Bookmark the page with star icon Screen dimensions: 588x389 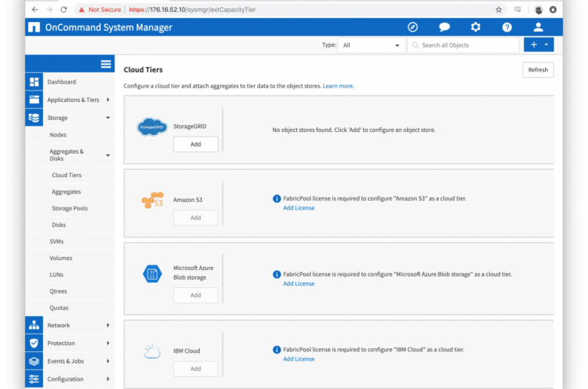(x=499, y=10)
